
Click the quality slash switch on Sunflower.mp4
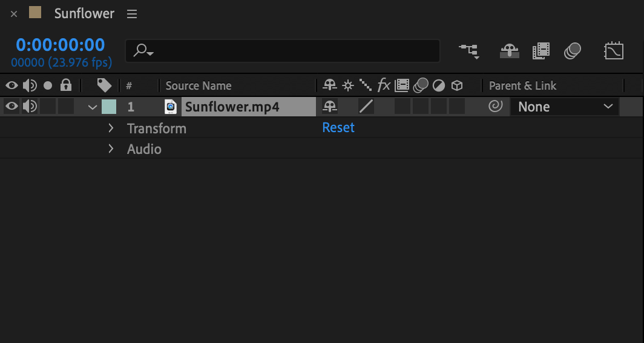(366, 107)
